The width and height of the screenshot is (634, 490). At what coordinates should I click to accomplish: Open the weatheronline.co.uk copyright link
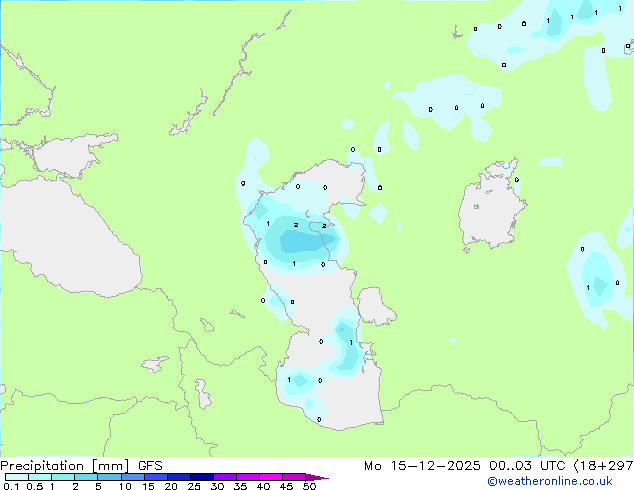coord(549,481)
